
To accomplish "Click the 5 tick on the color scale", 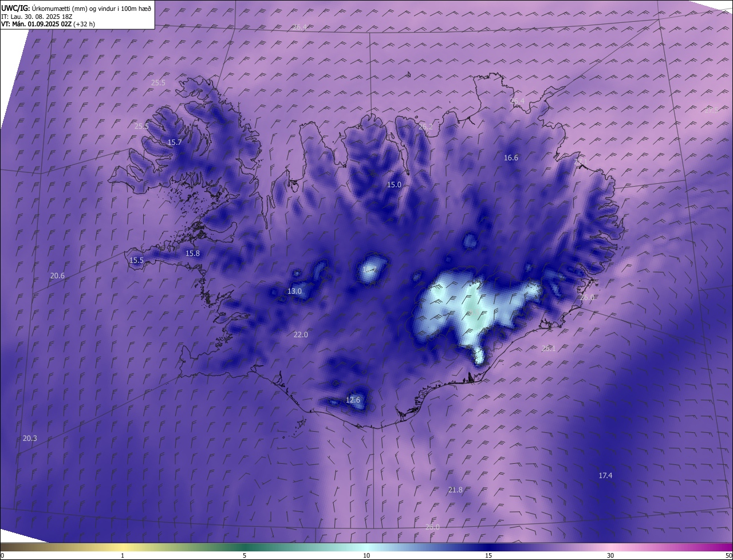I will tap(245, 555).
